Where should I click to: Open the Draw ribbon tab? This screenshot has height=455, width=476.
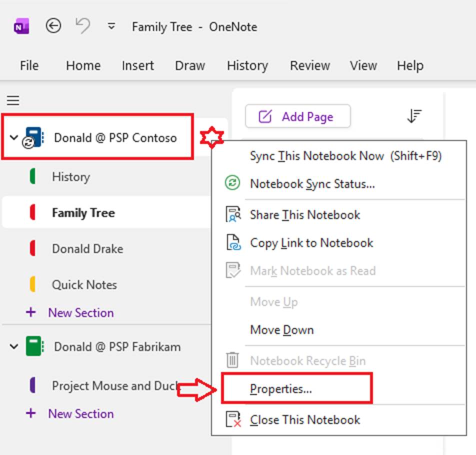click(189, 65)
